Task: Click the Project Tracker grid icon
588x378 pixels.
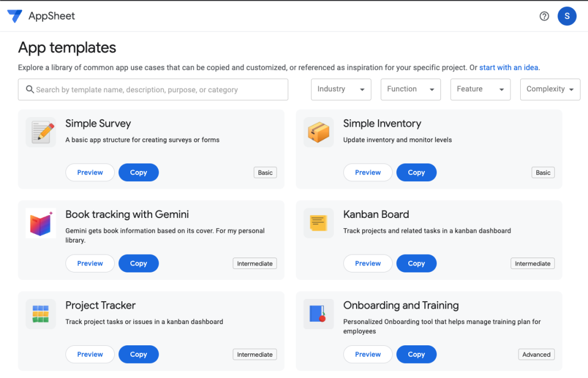Action: [x=40, y=314]
